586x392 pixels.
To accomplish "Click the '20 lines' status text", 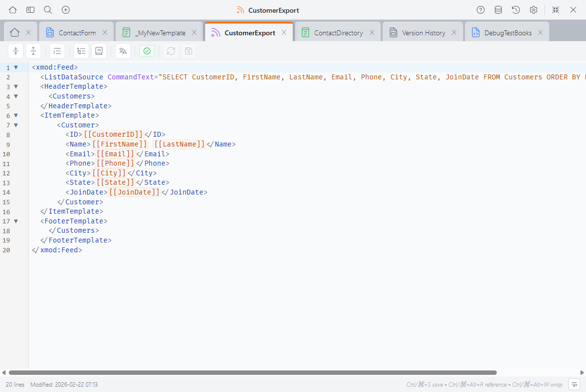I will pyautogui.click(x=15, y=385).
